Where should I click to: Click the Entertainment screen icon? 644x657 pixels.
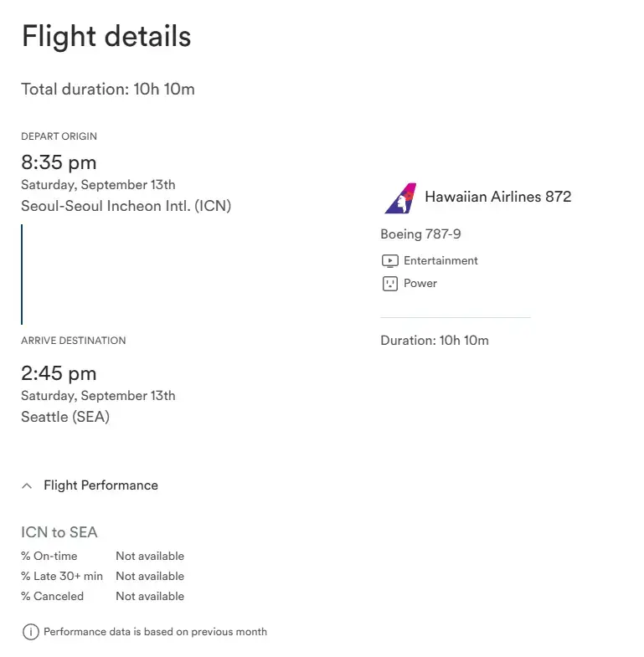(390, 261)
